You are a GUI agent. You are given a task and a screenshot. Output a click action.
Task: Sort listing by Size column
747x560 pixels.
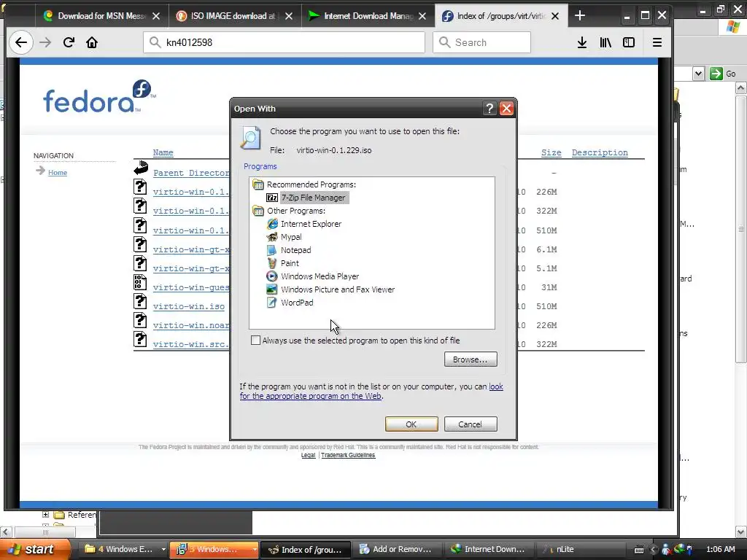point(551,152)
